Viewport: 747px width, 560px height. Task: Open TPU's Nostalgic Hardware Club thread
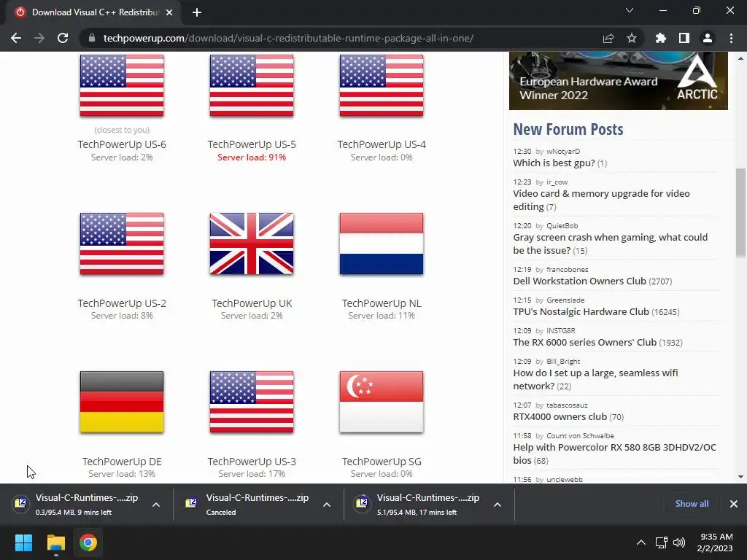pyautogui.click(x=581, y=311)
